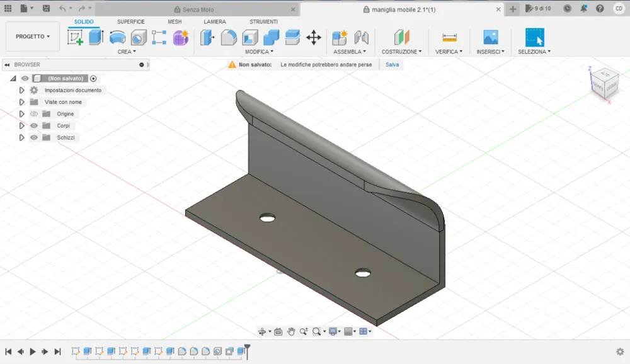Activate the Extrude tool icon

pos(96,37)
